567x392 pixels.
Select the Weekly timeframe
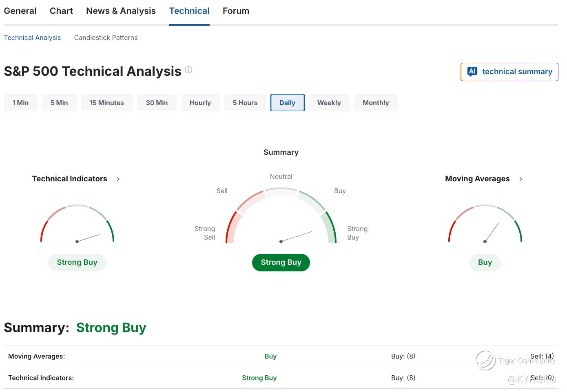pos(329,103)
